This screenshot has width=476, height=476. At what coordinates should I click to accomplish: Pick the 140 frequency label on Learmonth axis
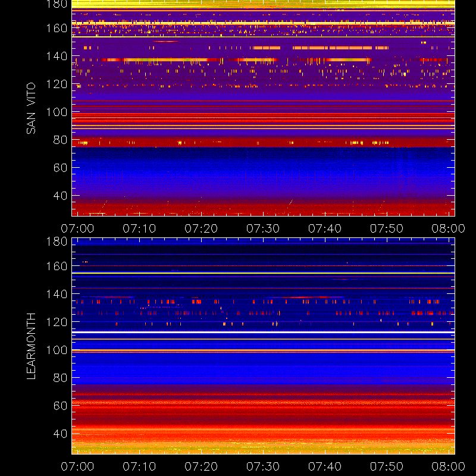[x=57, y=294]
